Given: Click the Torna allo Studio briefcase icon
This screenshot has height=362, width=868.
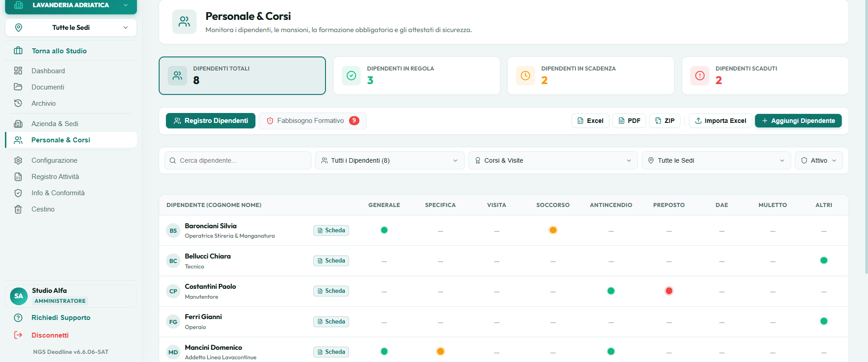Looking at the screenshot, I should [18, 51].
